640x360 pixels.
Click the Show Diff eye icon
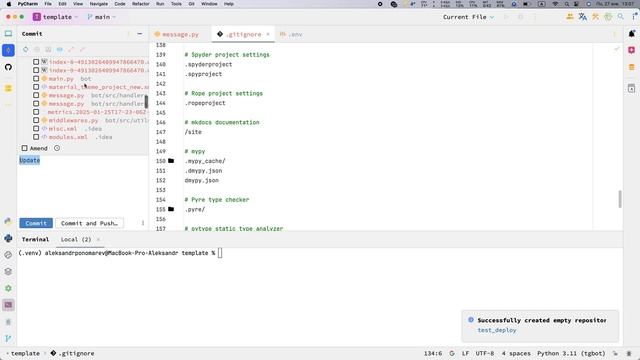(x=60, y=49)
